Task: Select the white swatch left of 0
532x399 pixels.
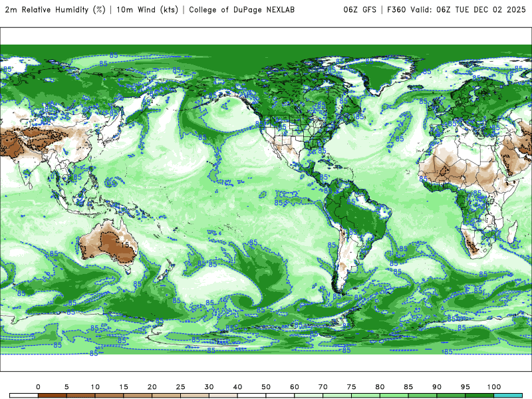Action: (24, 396)
